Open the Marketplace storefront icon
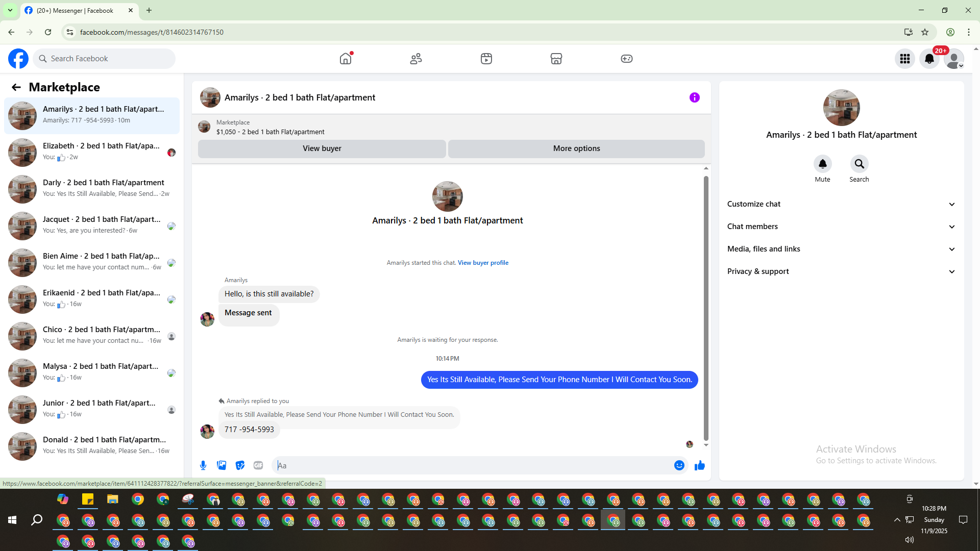Screen dimensions: 980x551 556,59
